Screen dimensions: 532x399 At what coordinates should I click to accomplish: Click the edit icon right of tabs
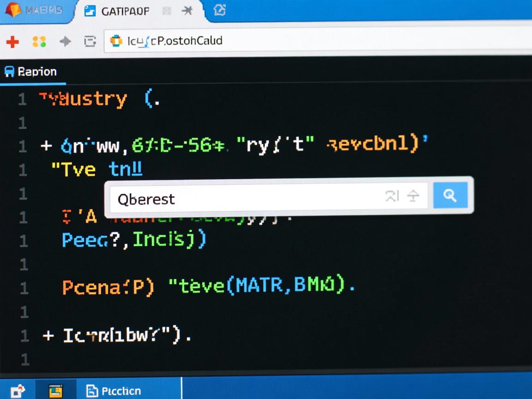pos(220,10)
